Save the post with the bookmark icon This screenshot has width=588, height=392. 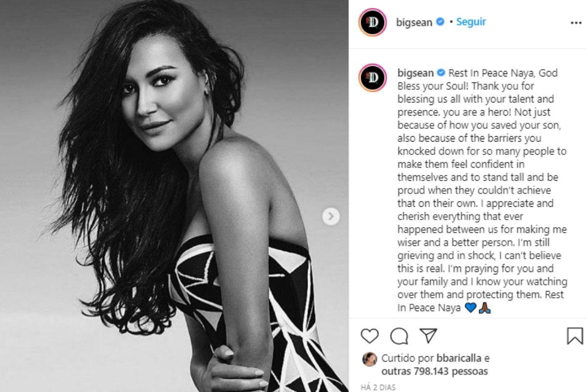[575, 336]
